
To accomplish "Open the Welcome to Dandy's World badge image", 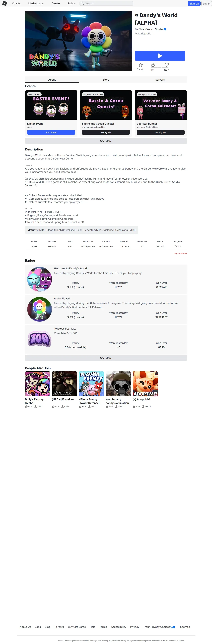I will pyautogui.click(x=39, y=279).
